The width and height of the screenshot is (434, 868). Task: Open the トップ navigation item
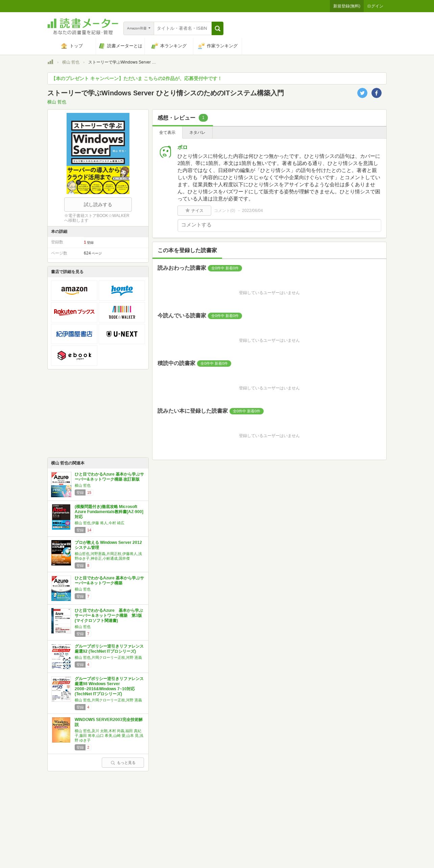(x=72, y=46)
